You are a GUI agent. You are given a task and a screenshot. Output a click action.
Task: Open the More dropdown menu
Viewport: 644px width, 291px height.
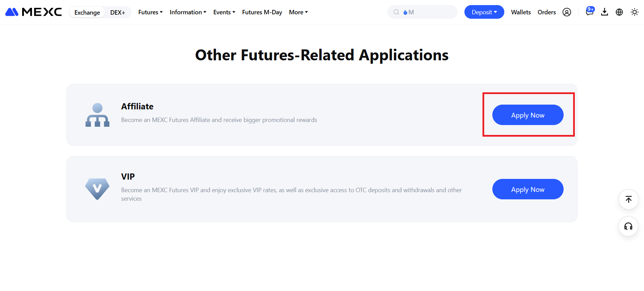point(298,12)
